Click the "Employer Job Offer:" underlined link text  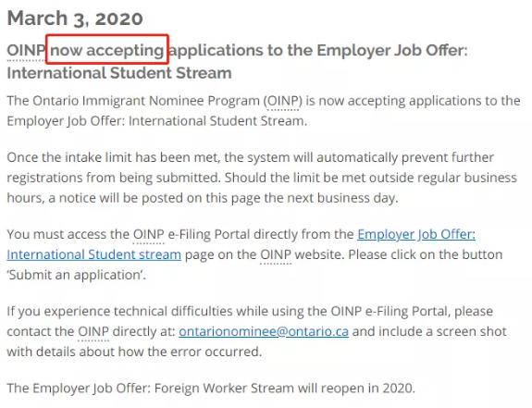416,234
